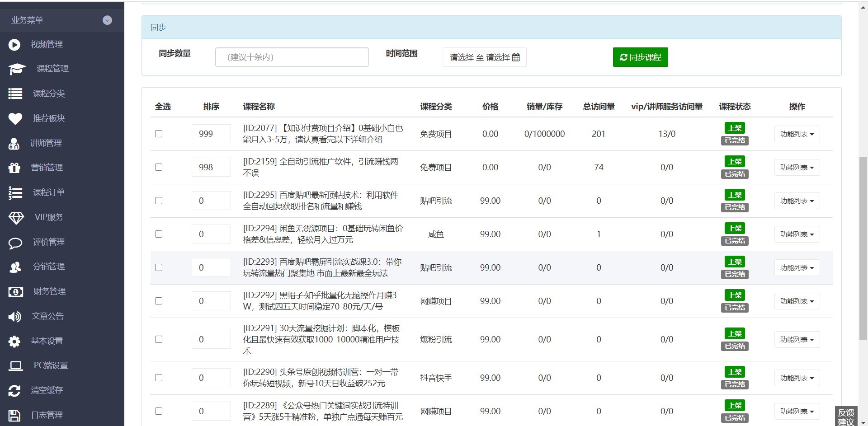This screenshot has height=426, width=868.
Task: Click the teacher icon beside 讲师管理
Action: [x=14, y=143]
